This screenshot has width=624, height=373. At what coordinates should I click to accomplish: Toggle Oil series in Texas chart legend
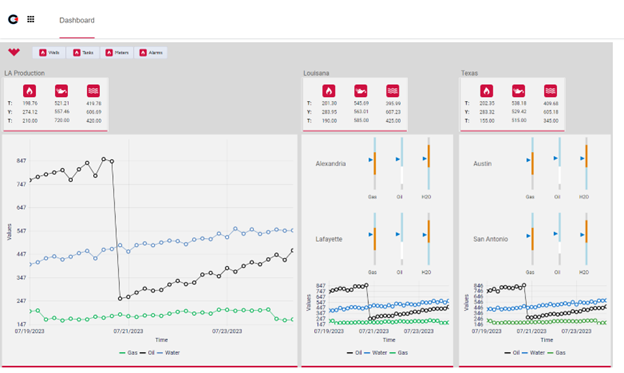pos(512,353)
